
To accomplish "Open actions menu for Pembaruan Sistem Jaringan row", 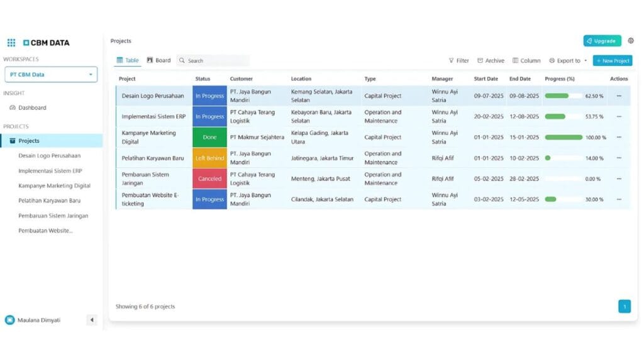I will click(x=619, y=178).
